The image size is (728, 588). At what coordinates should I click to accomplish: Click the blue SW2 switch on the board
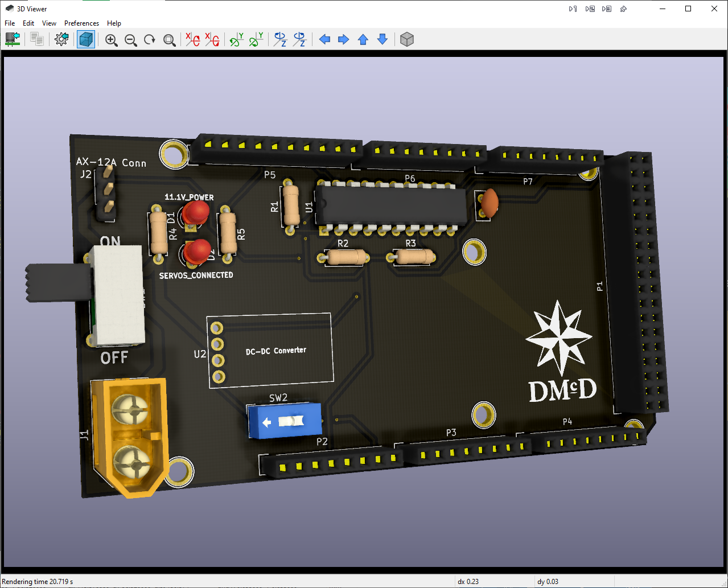[x=285, y=420]
